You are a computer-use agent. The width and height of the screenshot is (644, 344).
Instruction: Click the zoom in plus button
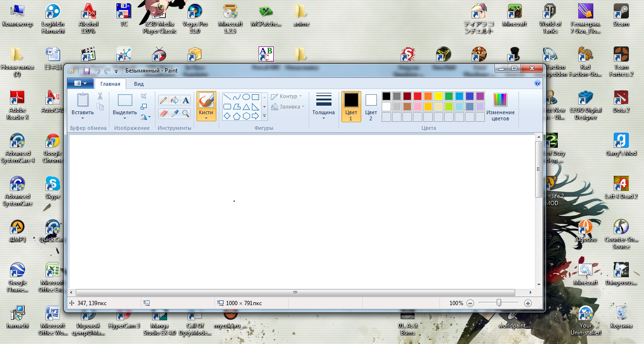tap(528, 303)
